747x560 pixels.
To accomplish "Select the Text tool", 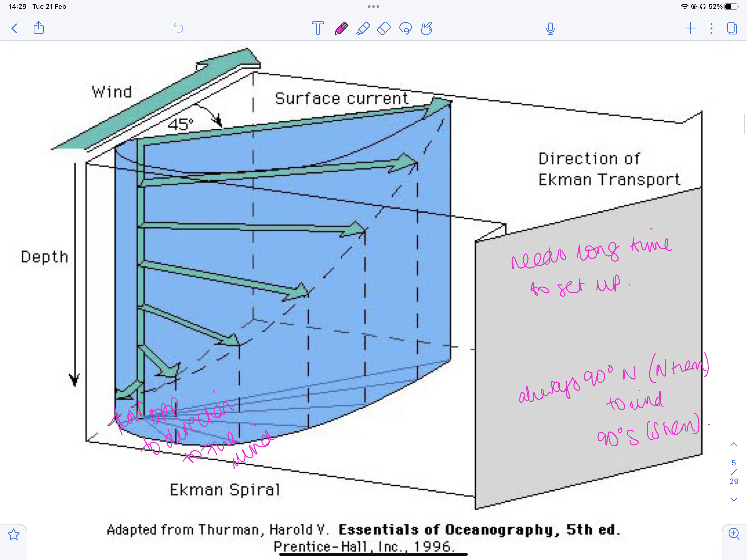I will click(x=317, y=28).
